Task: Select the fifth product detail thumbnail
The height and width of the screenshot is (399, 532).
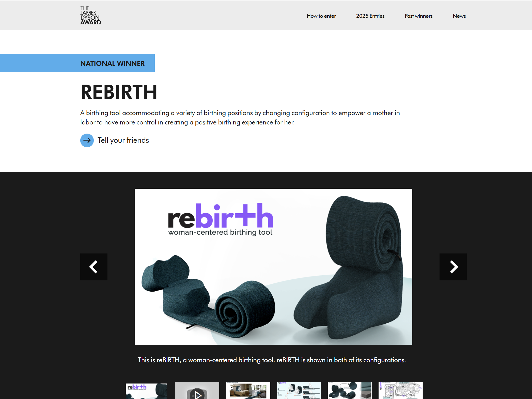Action: coord(350,391)
